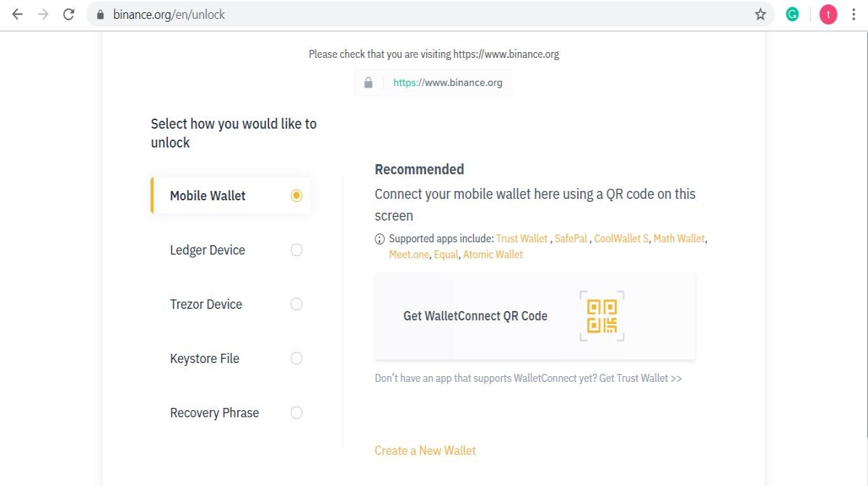
Task: Open the Chrome profile avatar
Action: 828,14
